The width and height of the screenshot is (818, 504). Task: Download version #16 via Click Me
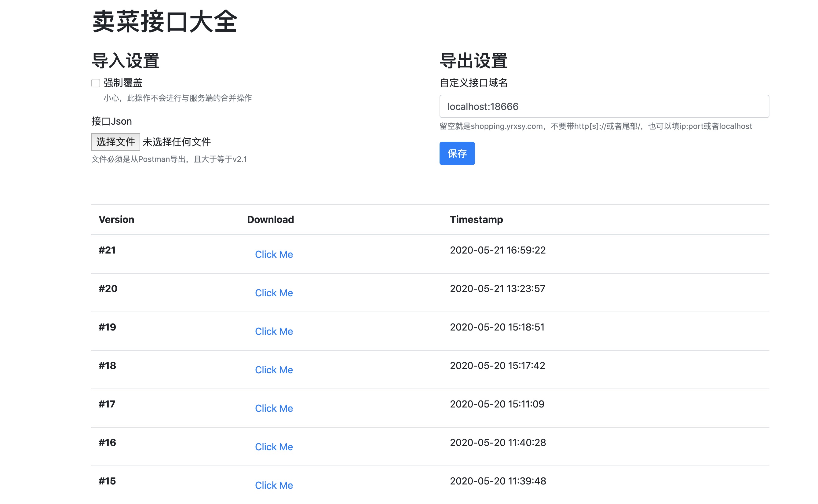[274, 447]
